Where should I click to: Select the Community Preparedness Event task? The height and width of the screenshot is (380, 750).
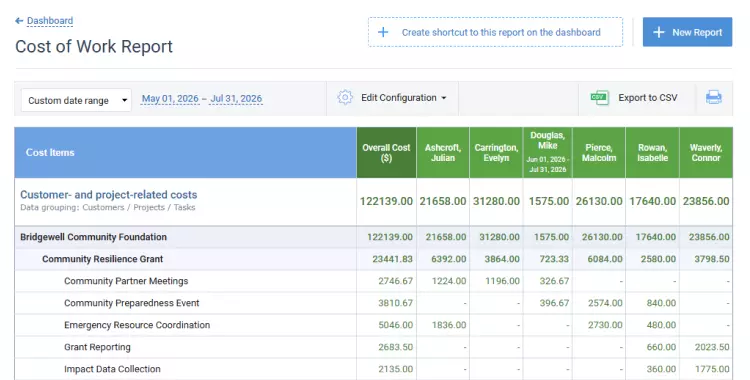pyautogui.click(x=132, y=303)
